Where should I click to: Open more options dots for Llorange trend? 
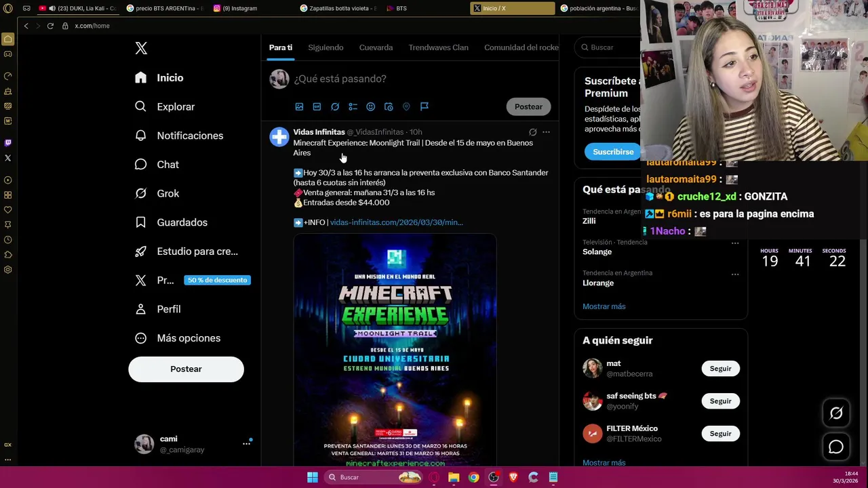734,274
